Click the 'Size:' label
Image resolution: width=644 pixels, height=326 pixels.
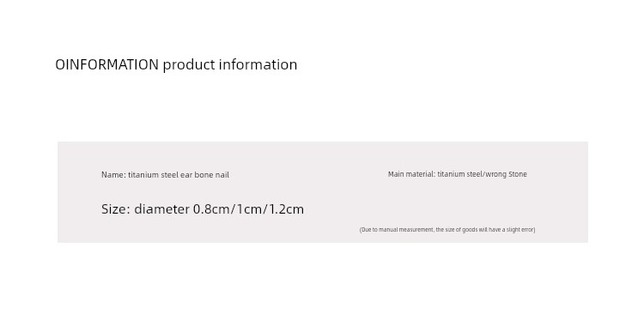[x=116, y=209]
